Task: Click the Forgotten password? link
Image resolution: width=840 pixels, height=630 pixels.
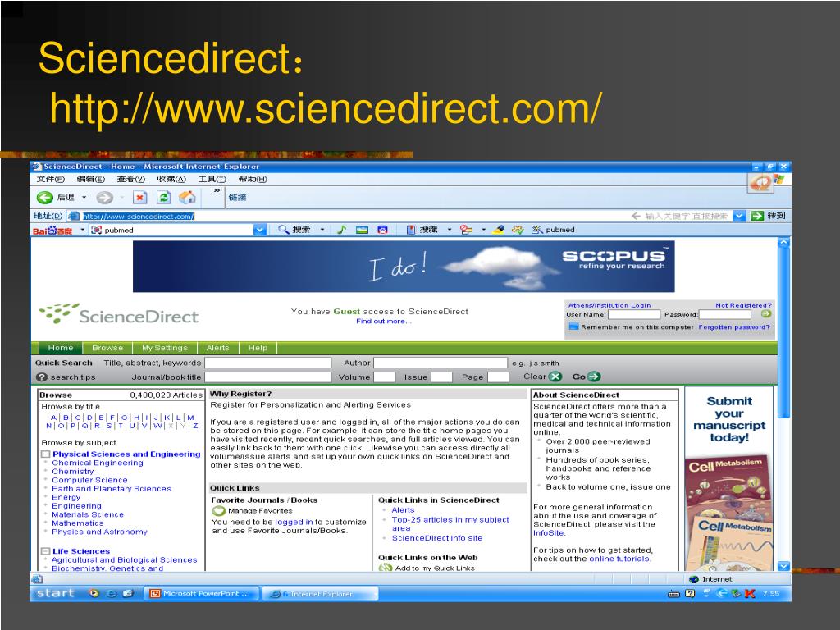Action: pyautogui.click(x=734, y=326)
